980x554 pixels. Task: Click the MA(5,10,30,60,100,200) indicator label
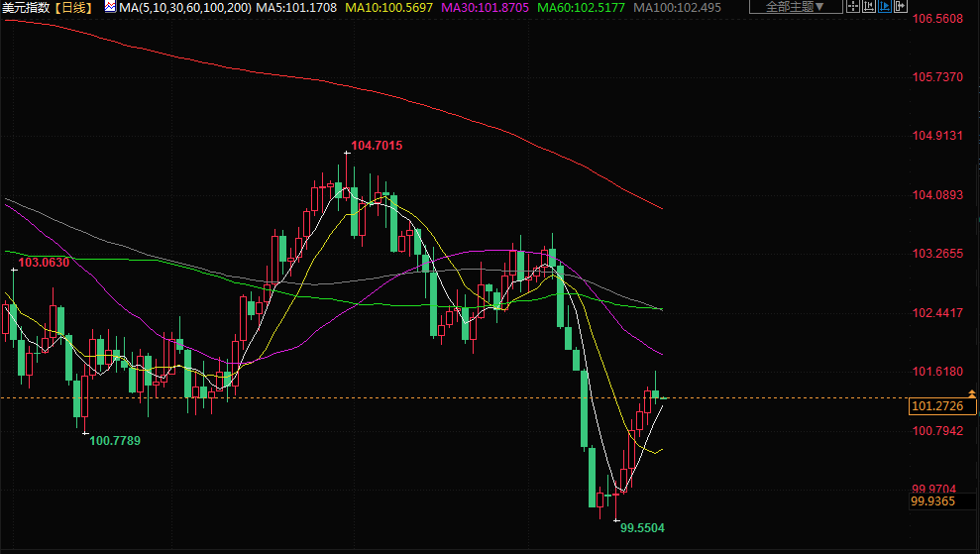(185, 8)
